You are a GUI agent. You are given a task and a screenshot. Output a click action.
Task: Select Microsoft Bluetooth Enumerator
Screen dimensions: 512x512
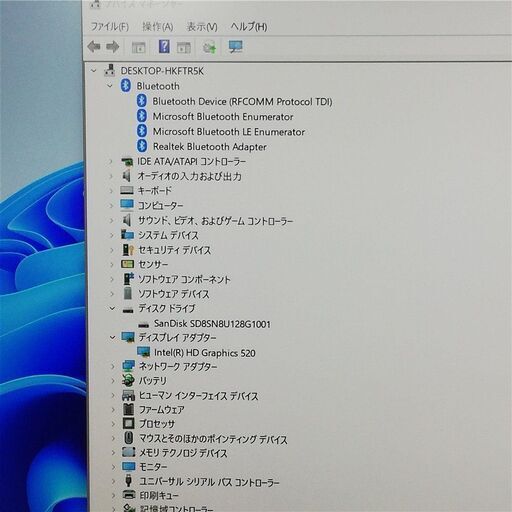pos(223,117)
